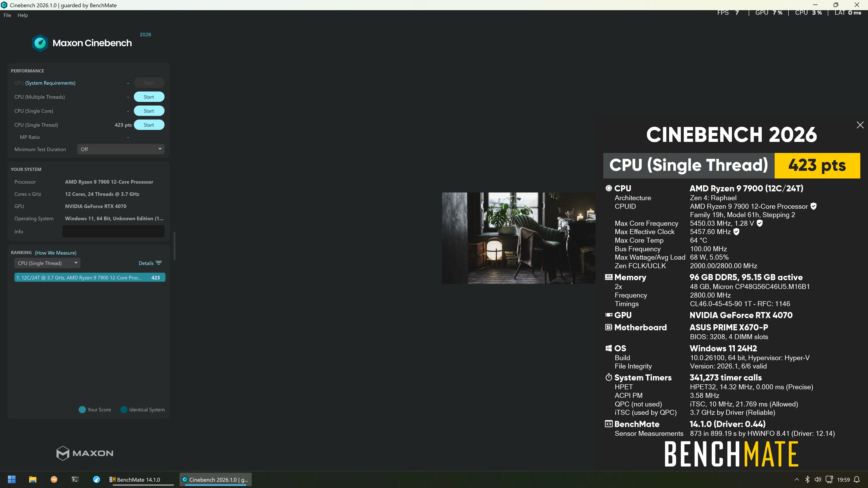Open the terminal icon in the taskbar

click(x=75, y=479)
